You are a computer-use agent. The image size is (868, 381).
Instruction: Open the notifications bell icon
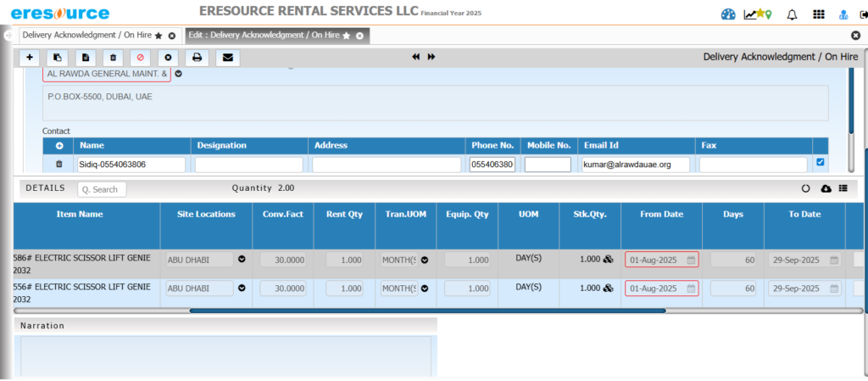tap(793, 14)
